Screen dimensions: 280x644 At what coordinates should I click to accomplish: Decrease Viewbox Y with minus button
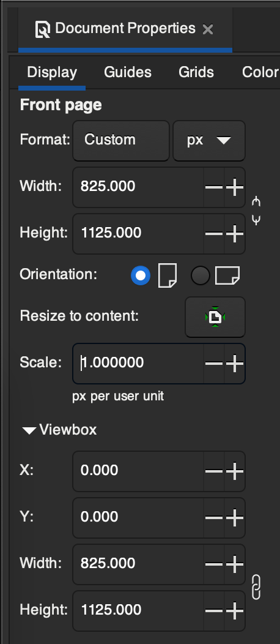(214, 517)
